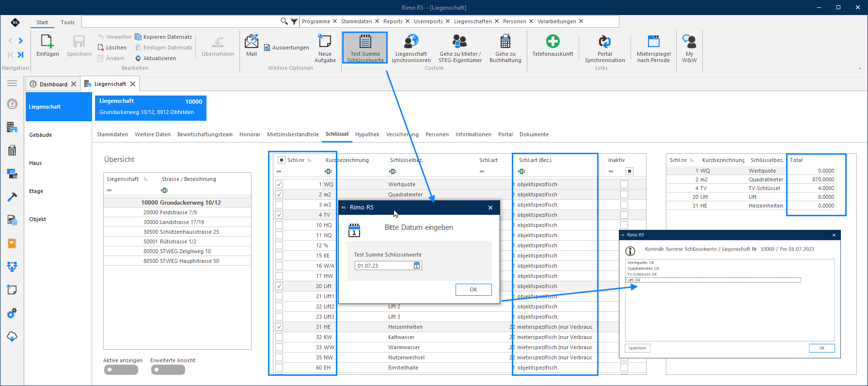868x386 pixels.
Task: Open the Dashboard tab
Action: [53, 84]
